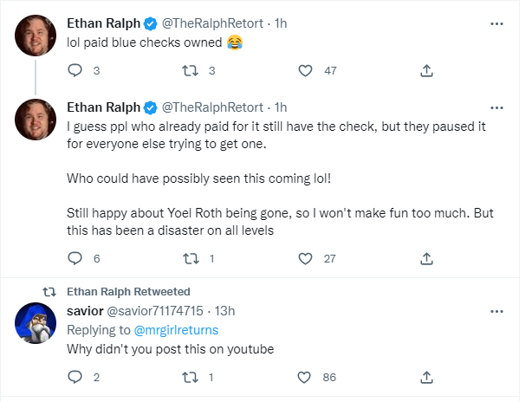532x402 pixels.
Task: Like the 'paid blue checks owned' tweet
Action: coord(305,70)
